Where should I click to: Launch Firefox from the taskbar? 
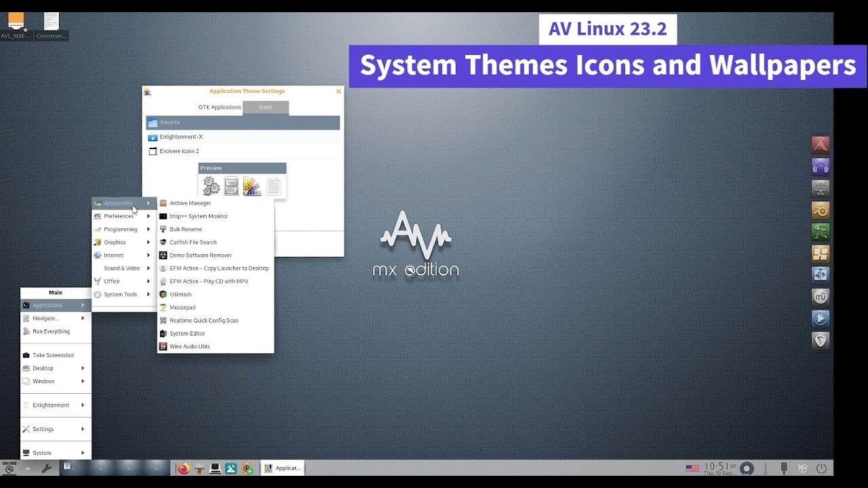click(183, 468)
